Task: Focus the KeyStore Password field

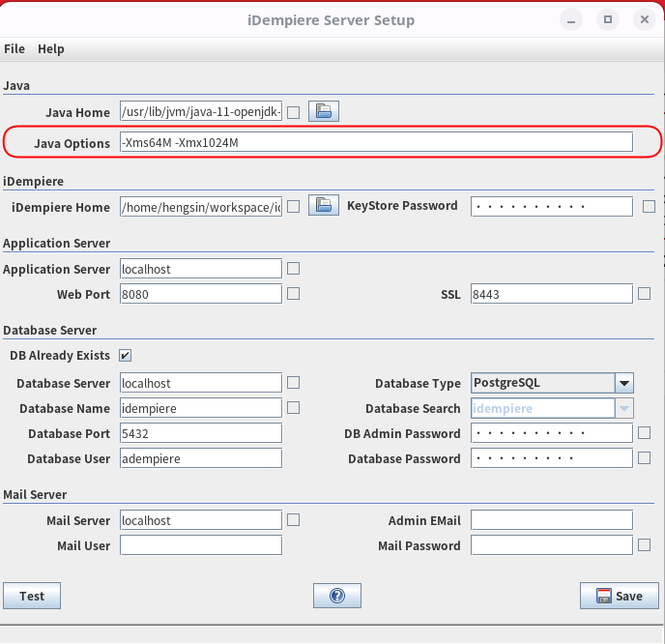Action: (x=552, y=207)
